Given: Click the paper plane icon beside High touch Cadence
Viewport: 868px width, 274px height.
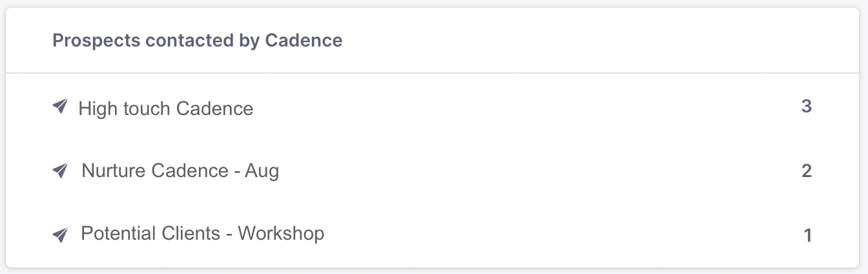Looking at the screenshot, I should pyautogui.click(x=60, y=107).
